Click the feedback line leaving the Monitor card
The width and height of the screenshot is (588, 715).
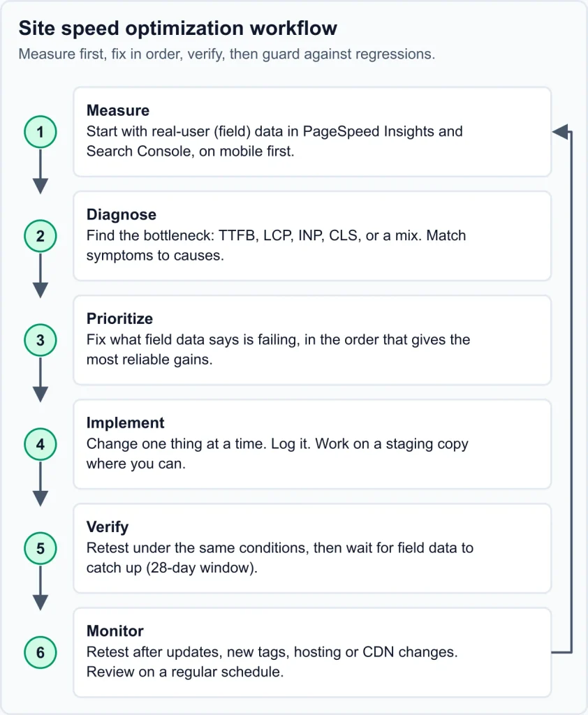click(561, 652)
